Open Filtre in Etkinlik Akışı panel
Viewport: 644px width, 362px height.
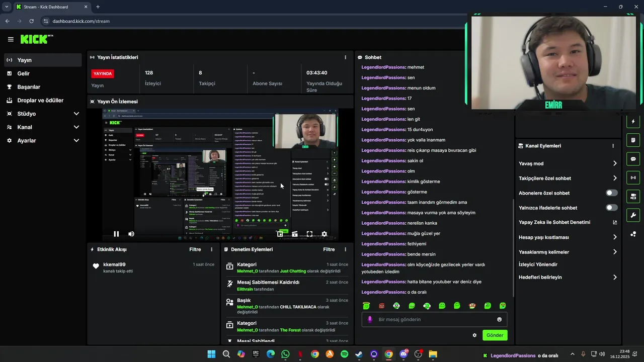195,249
